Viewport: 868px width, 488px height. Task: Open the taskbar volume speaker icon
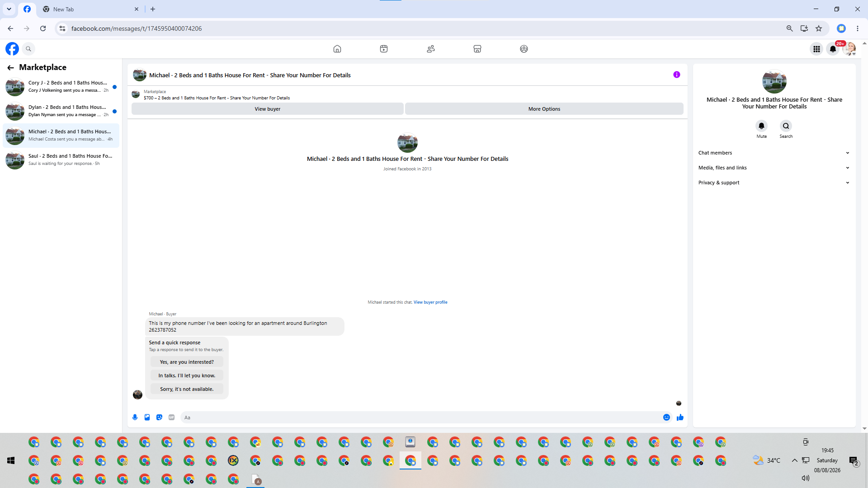click(x=805, y=478)
